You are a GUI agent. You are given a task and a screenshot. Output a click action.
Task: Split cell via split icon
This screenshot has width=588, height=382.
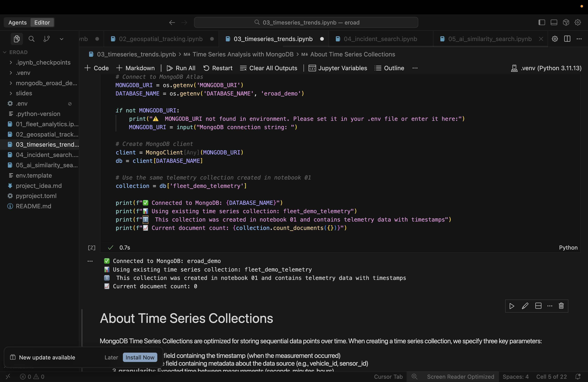pyautogui.click(x=538, y=306)
